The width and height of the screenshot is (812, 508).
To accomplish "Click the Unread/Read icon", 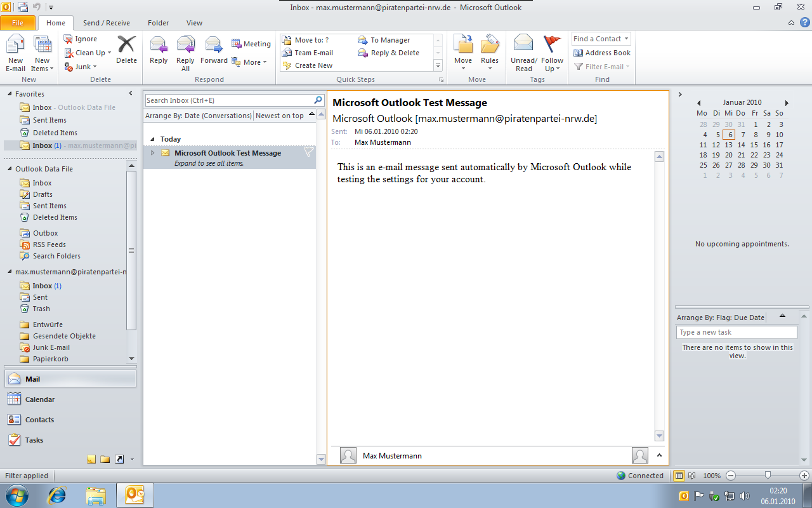I will pos(523,53).
